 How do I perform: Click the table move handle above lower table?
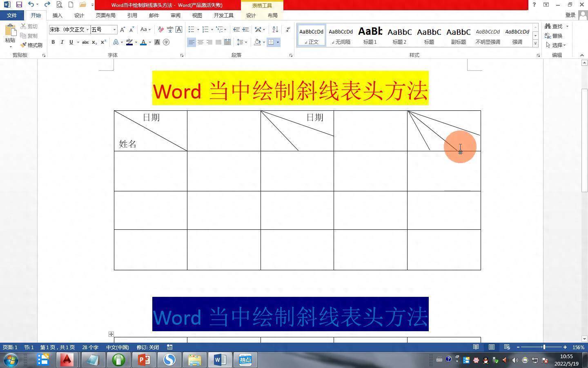click(x=111, y=334)
